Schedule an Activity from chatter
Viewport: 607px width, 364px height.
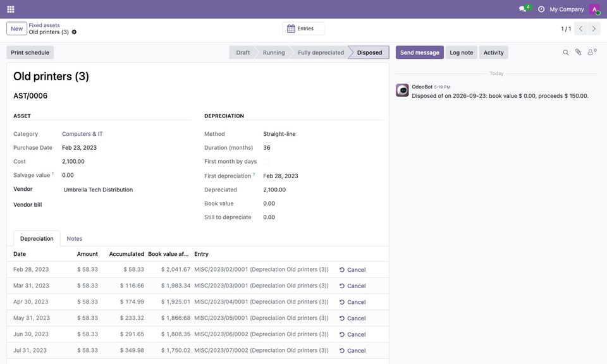pyautogui.click(x=494, y=52)
